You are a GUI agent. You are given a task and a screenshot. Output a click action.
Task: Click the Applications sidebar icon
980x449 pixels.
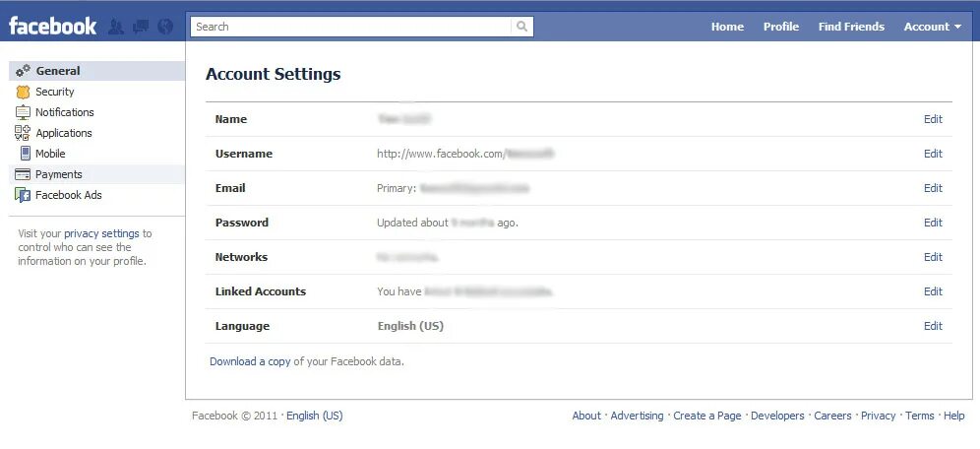pyautogui.click(x=24, y=133)
